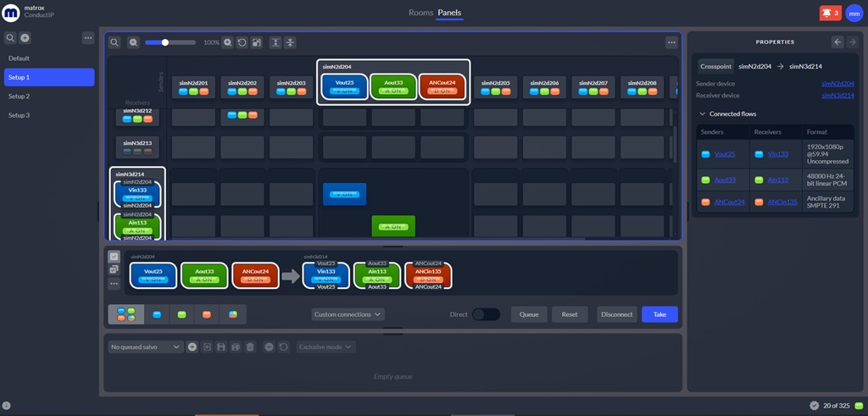Click the matrix zoom slider handle
Screen dimensions: 868x416
click(x=165, y=42)
